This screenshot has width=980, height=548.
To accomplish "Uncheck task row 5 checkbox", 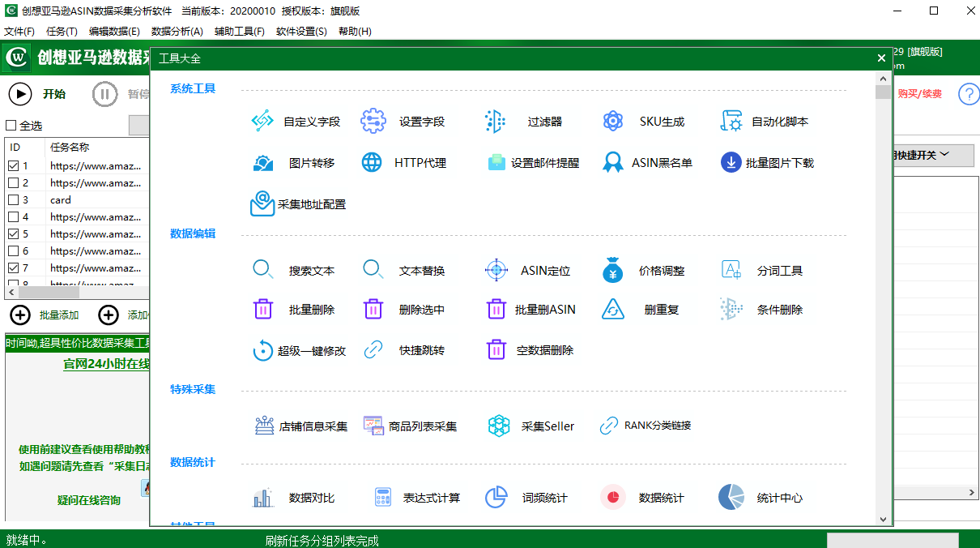I will (x=13, y=233).
